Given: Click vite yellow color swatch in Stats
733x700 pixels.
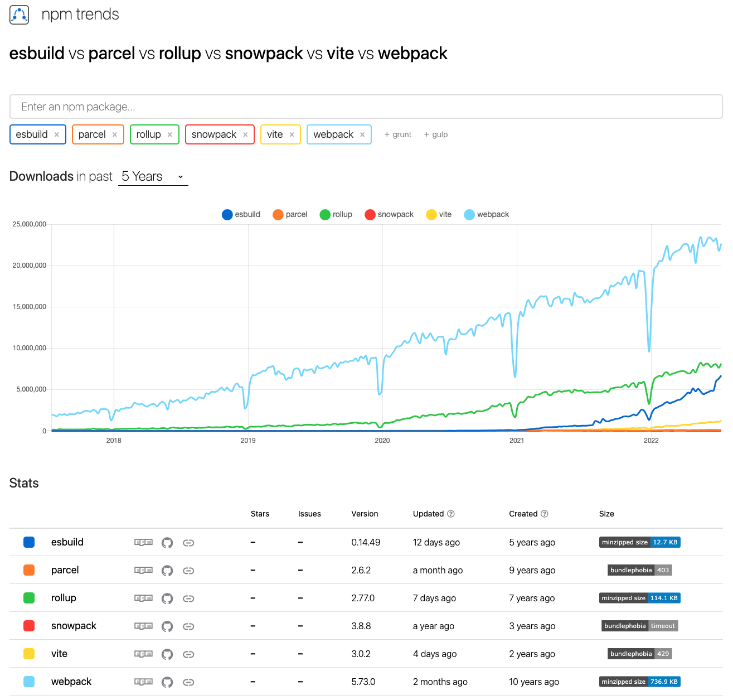Looking at the screenshot, I should [29, 654].
